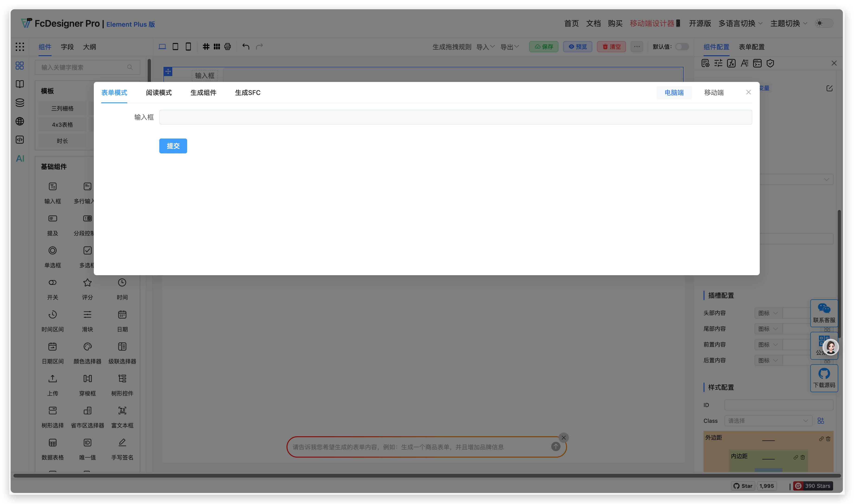The height and width of the screenshot is (504, 854).
Task: Switch canvas to tablet preview mode
Action: click(x=175, y=47)
